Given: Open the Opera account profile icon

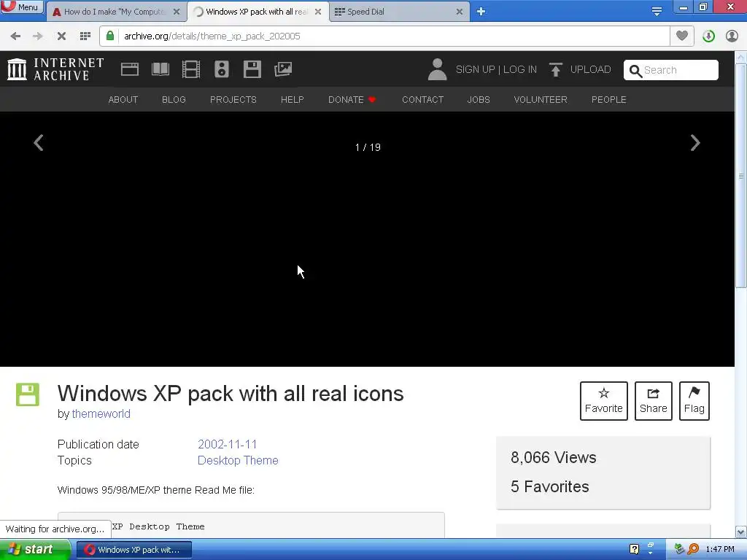Looking at the screenshot, I should [732, 36].
